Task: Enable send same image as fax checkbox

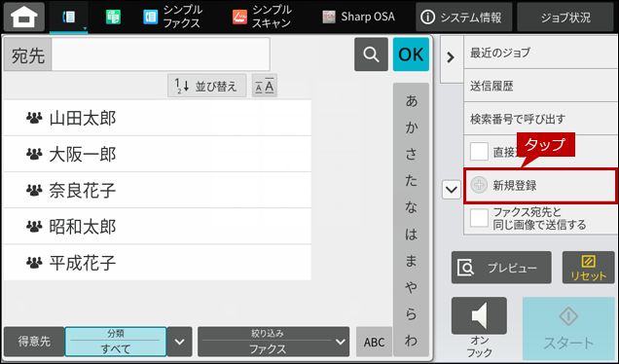Action: pos(479,218)
